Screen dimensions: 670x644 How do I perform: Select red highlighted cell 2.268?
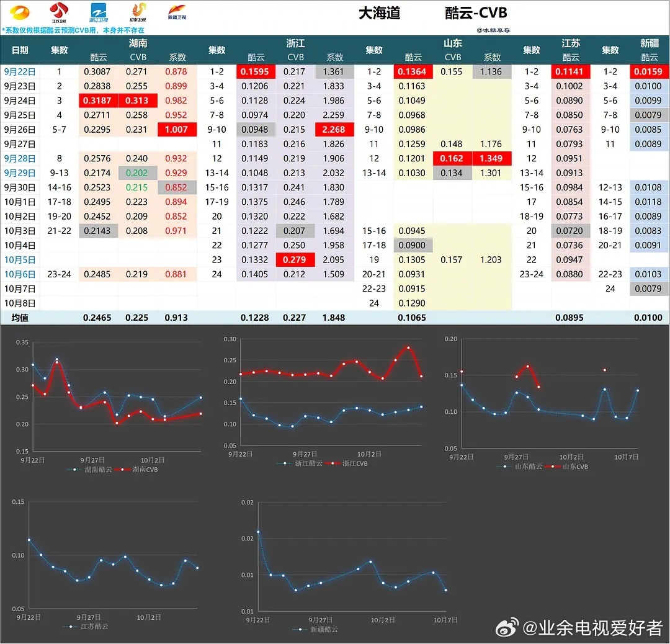click(x=335, y=130)
